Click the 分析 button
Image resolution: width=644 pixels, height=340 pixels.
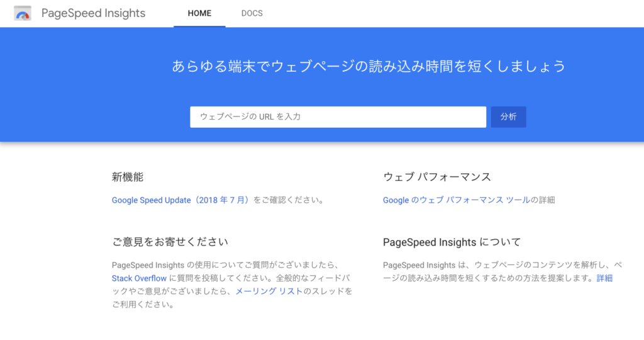click(508, 116)
